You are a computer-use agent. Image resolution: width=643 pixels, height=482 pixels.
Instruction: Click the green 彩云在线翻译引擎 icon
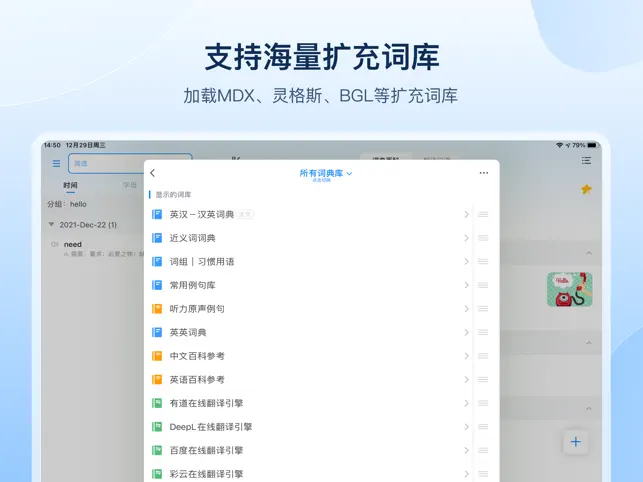157,474
